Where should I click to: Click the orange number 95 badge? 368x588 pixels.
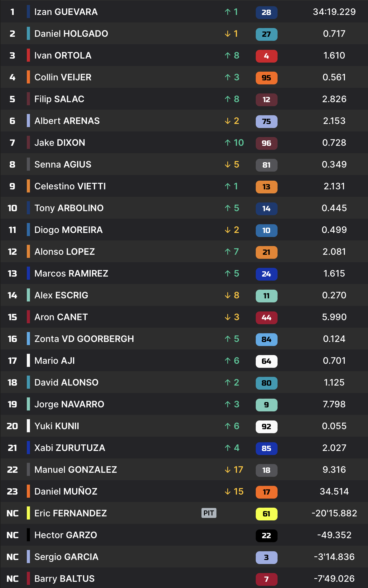pos(266,78)
